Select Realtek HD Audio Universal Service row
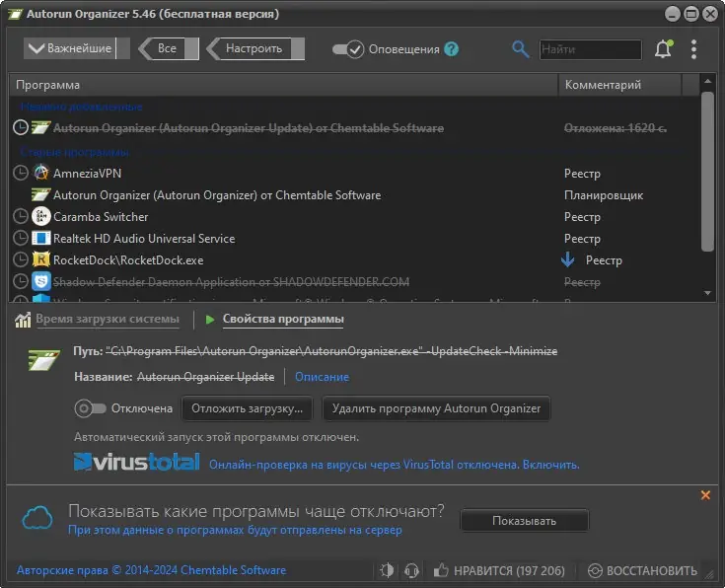 pyautogui.click(x=354, y=238)
